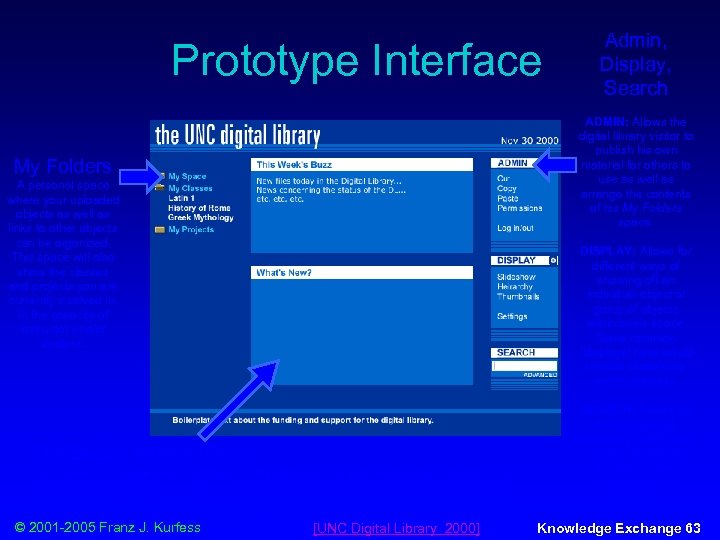This screenshot has height=540, width=720.
Task: Select the History of Rome class
Action: click(199, 208)
